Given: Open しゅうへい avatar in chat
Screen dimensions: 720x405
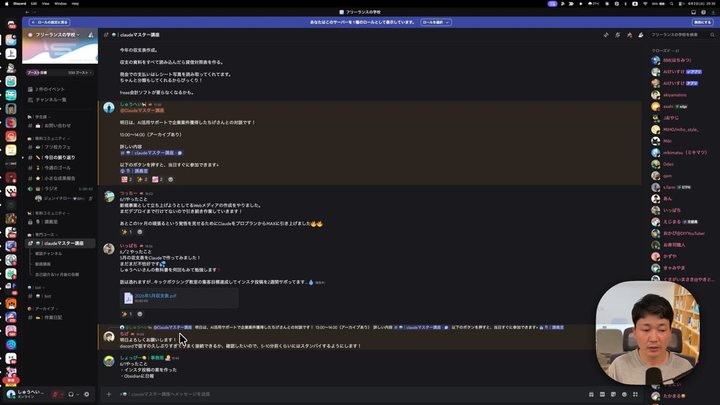Looking at the screenshot, I should pyautogui.click(x=109, y=107).
